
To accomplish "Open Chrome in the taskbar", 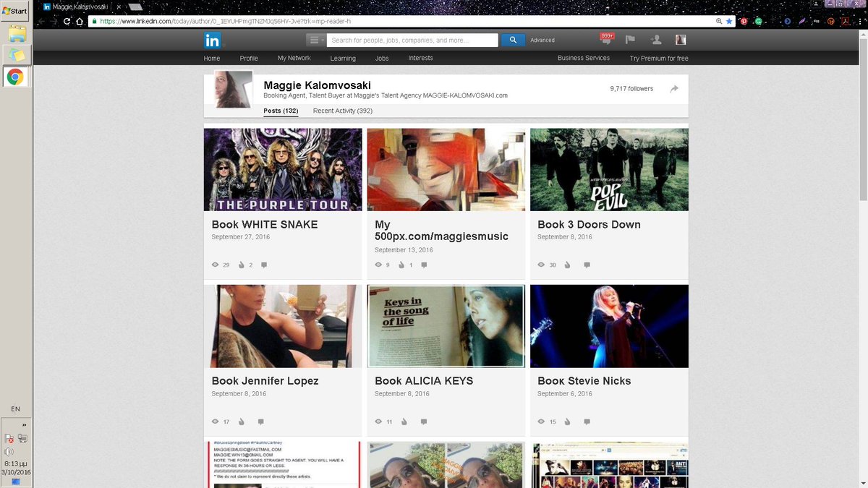I will click(x=16, y=77).
